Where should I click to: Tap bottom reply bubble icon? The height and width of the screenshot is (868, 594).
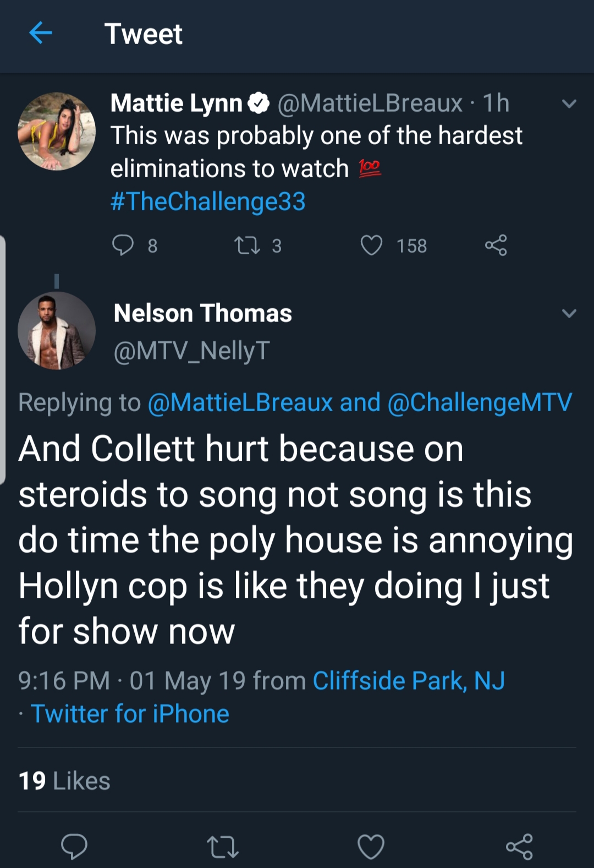point(74,846)
